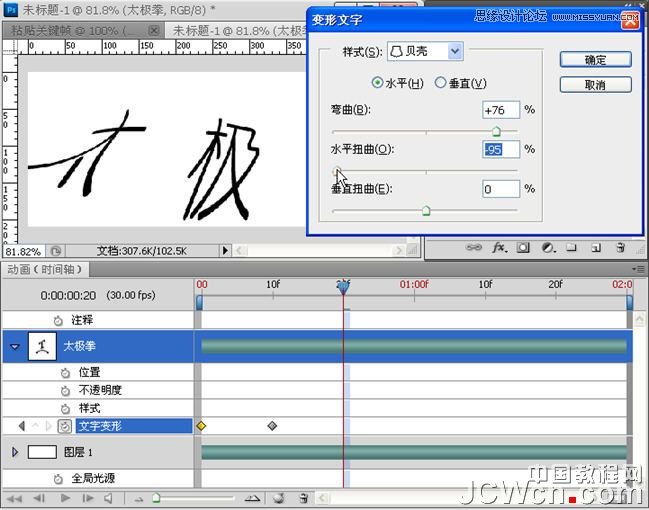This screenshot has width=649, height=510.
Task: Zoom in the timeline with large mountain icon
Action: coord(252,498)
